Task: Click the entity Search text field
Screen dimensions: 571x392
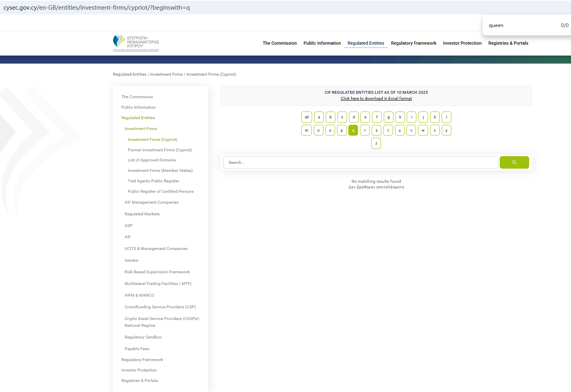Action: tap(360, 162)
